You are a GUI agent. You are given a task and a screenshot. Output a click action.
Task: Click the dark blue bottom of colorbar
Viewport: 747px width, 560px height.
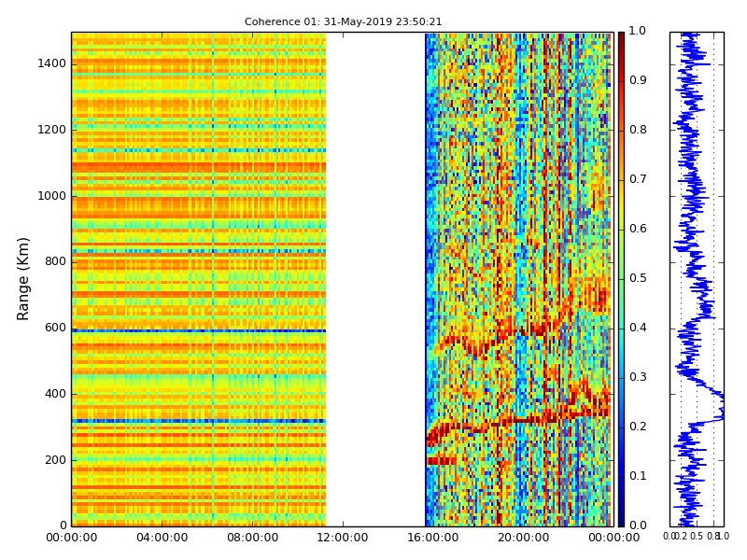[x=621, y=517]
